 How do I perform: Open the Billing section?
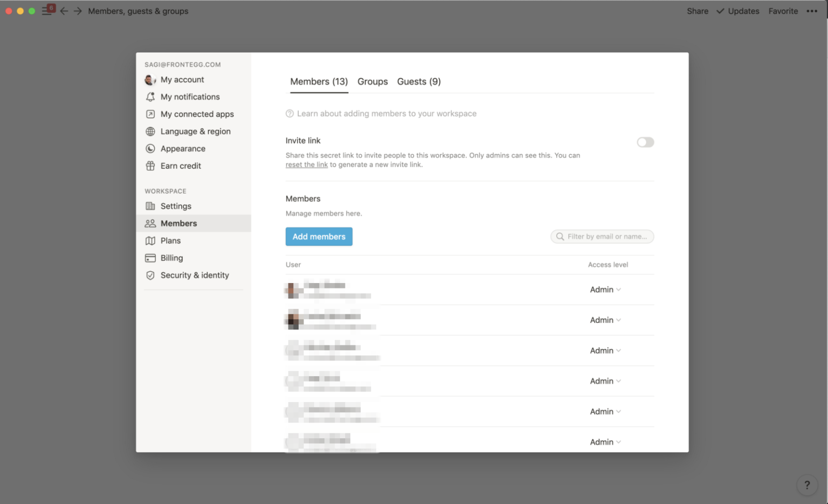171,258
